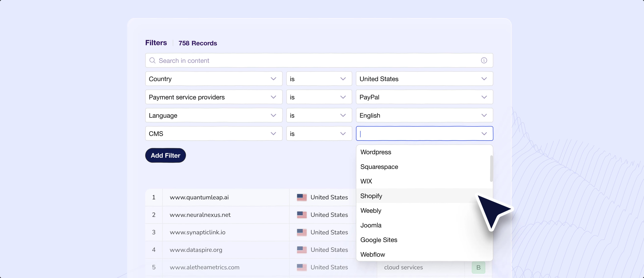Select the flag icon on the www.neuralnexus.net row
Screen dimensions: 644x278
302,215
